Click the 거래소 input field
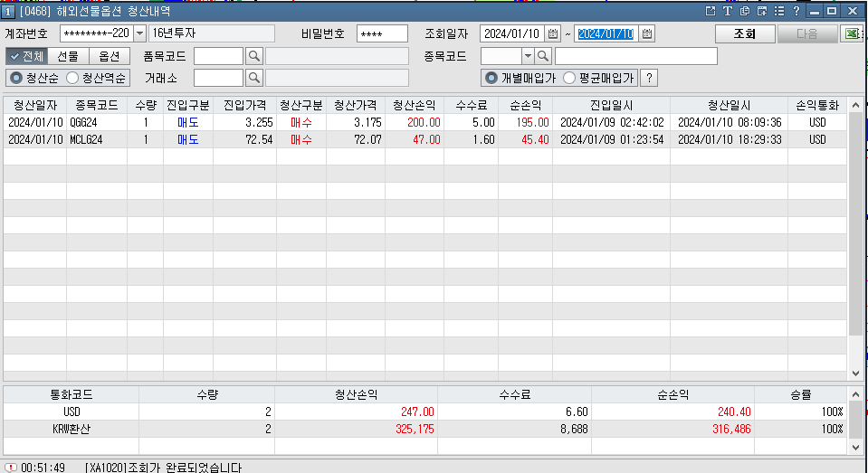Viewport: 868px width, 473px height. tap(219, 78)
